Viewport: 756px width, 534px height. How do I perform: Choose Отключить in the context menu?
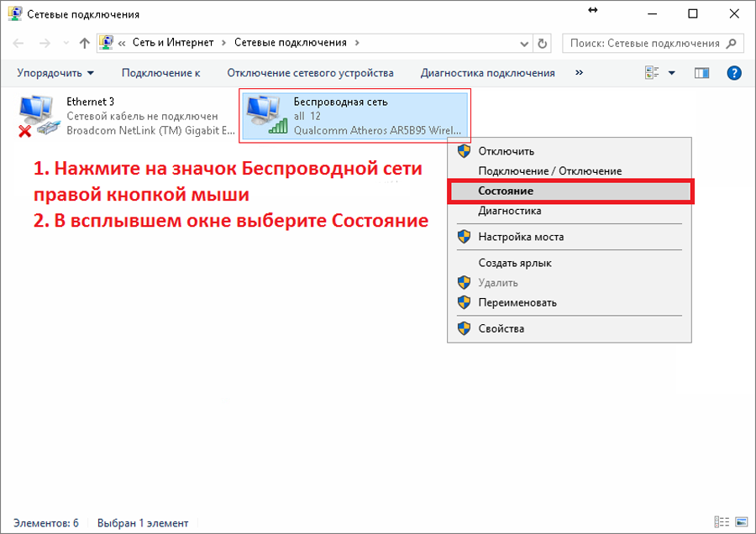coord(570,151)
